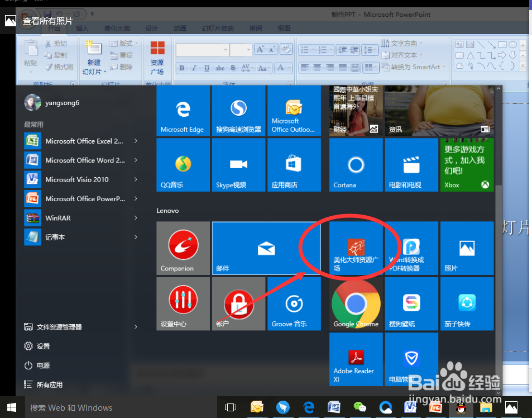Open 资源广场 in the PowerPoint ribbon

(x=157, y=58)
